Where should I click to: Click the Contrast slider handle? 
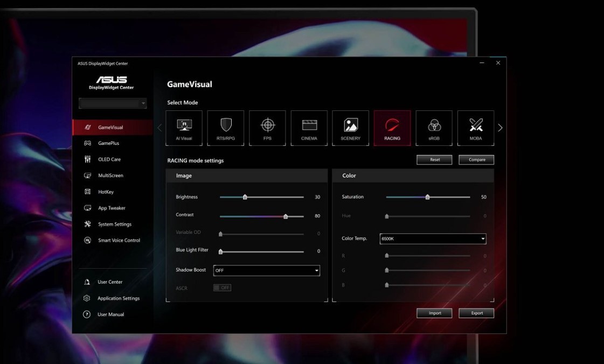(x=286, y=216)
